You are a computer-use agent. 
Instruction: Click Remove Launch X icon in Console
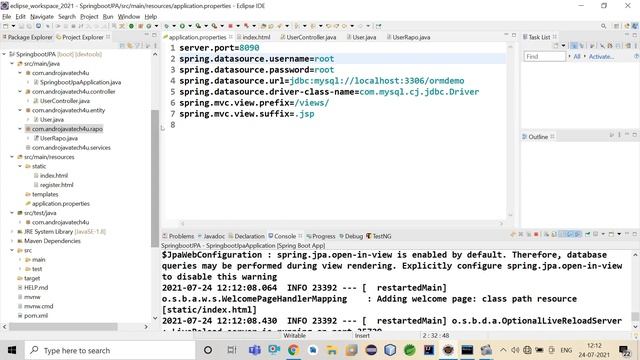coord(521,234)
